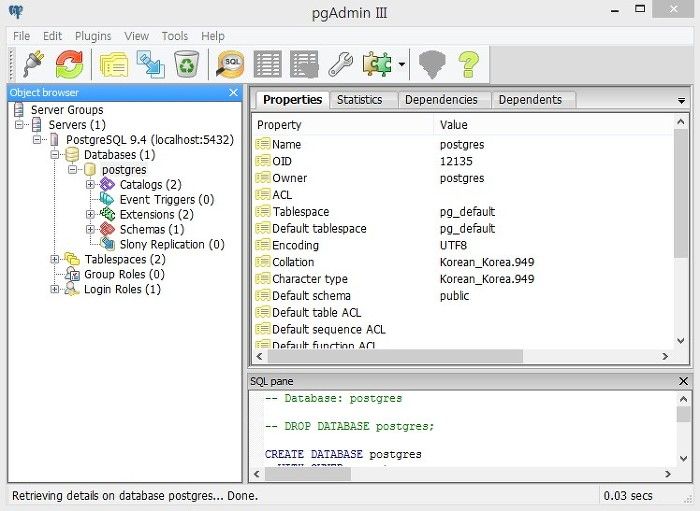The width and height of the screenshot is (700, 511).
Task: Drop the selected object via the recycle bin icon
Action: coord(186,65)
